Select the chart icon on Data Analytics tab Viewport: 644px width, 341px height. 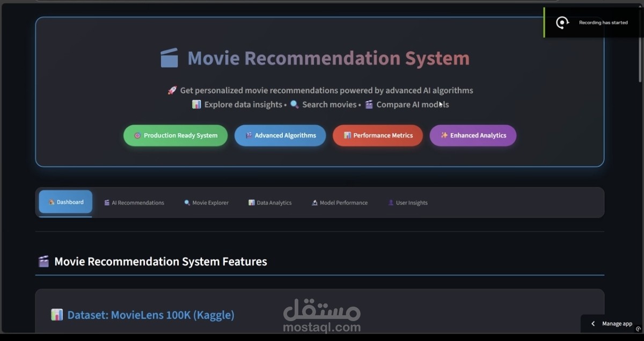click(x=251, y=202)
